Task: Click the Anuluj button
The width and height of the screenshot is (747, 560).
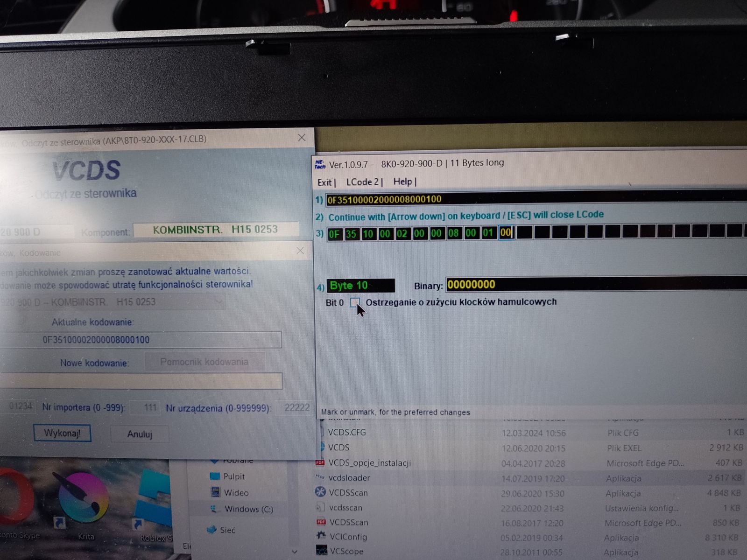Action: (x=140, y=434)
